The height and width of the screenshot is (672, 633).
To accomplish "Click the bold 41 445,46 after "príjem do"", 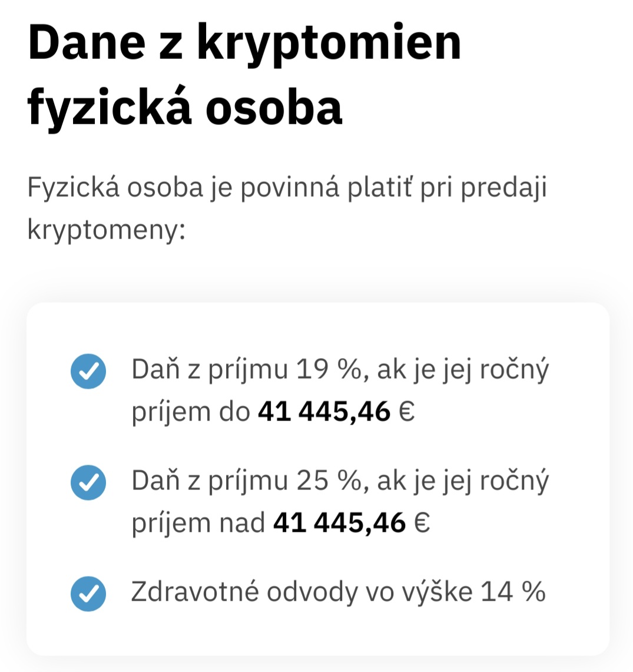I will (x=324, y=412).
